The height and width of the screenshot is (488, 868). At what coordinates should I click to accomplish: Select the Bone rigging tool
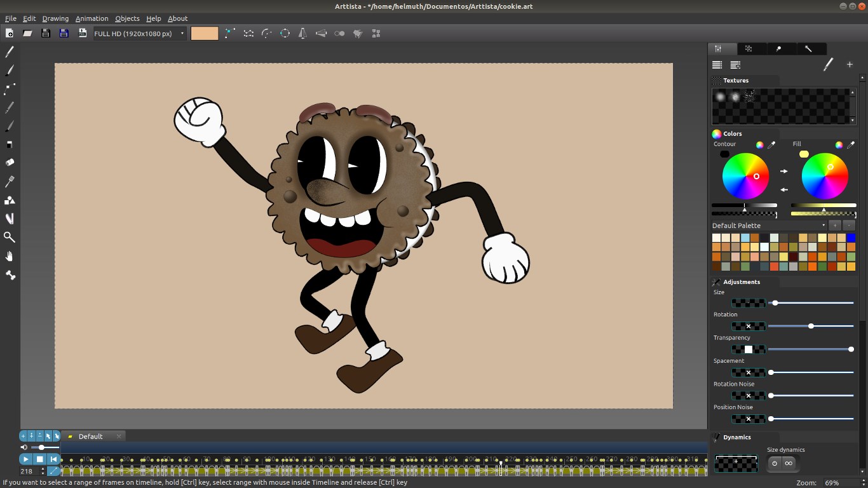coord(9,274)
